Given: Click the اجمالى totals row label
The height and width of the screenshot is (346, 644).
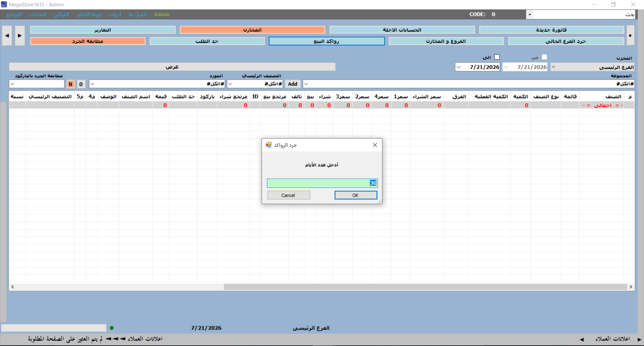Looking at the screenshot, I should pos(603,105).
